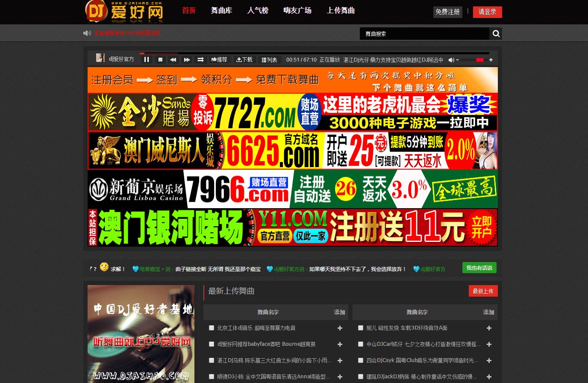
Task: Click the 推荐 thumbs-up button in the player
Action: [x=220, y=60]
